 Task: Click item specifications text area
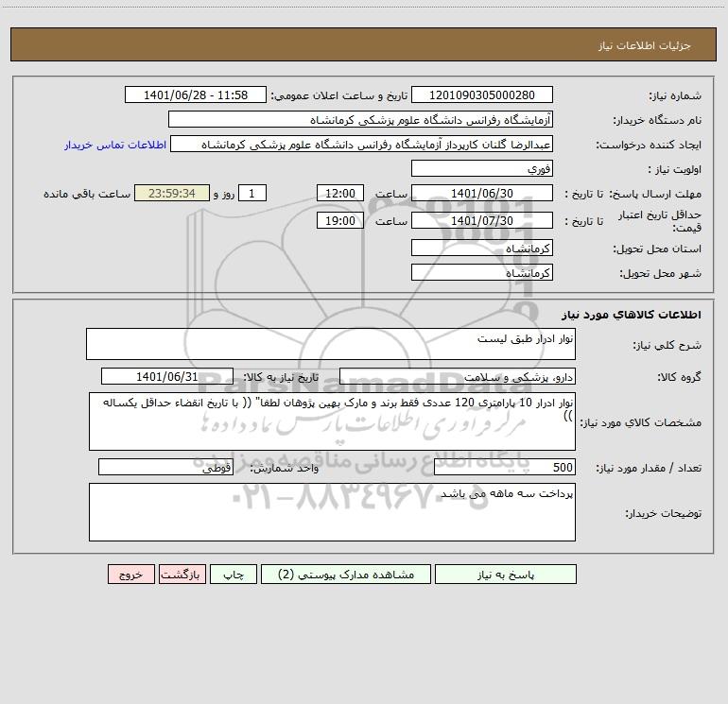(332, 421)
